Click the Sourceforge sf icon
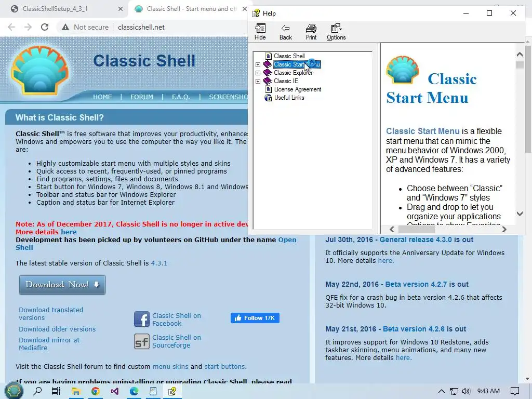The width and height of the screenshot is (532, 399). [141, 341]
